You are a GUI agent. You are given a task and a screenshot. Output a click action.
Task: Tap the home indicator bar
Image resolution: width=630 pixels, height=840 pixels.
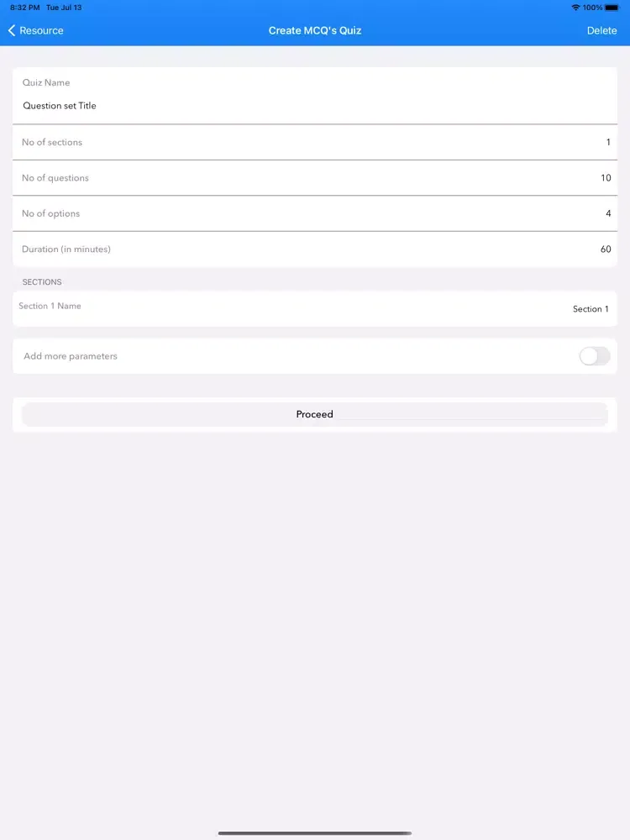click(315, 833)
